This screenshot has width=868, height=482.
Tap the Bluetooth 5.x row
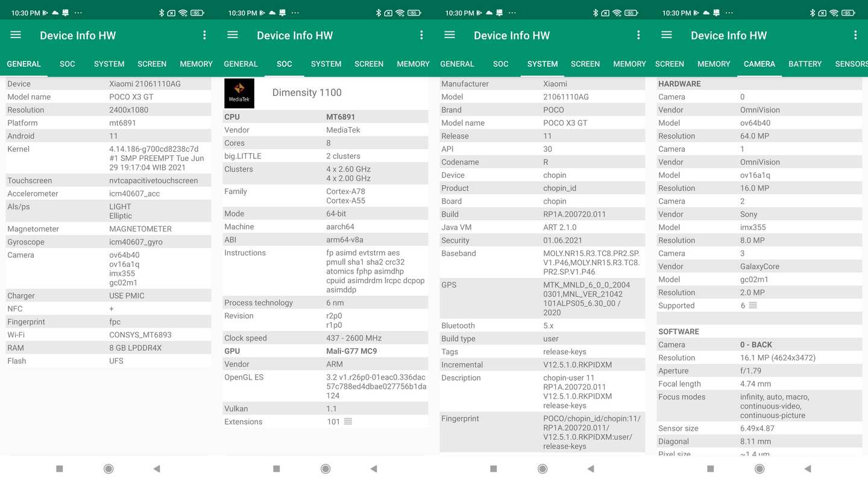pyautogui.click(x=542, y=325)
